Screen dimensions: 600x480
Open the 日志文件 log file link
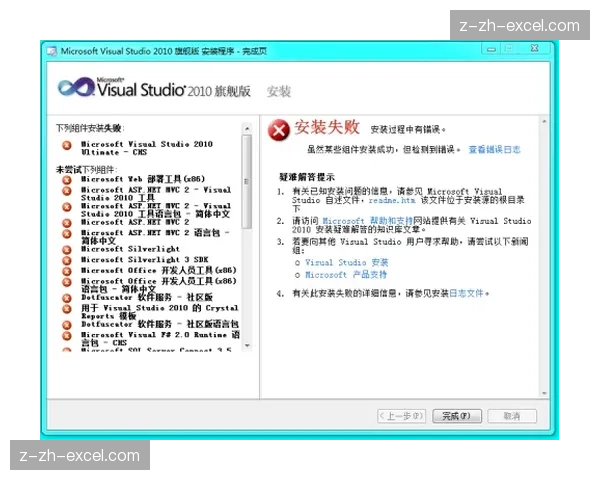[466, 294]
